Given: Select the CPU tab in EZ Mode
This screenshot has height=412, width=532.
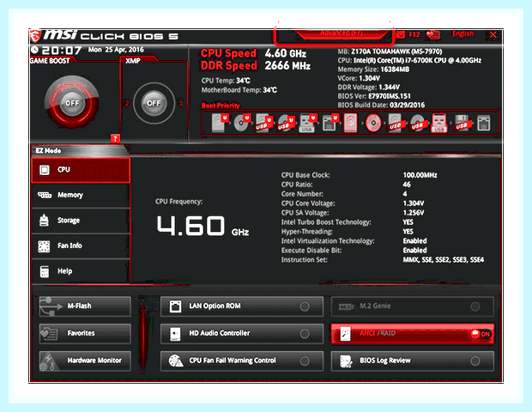Looking at the screenshot, I should coord(81,170).
